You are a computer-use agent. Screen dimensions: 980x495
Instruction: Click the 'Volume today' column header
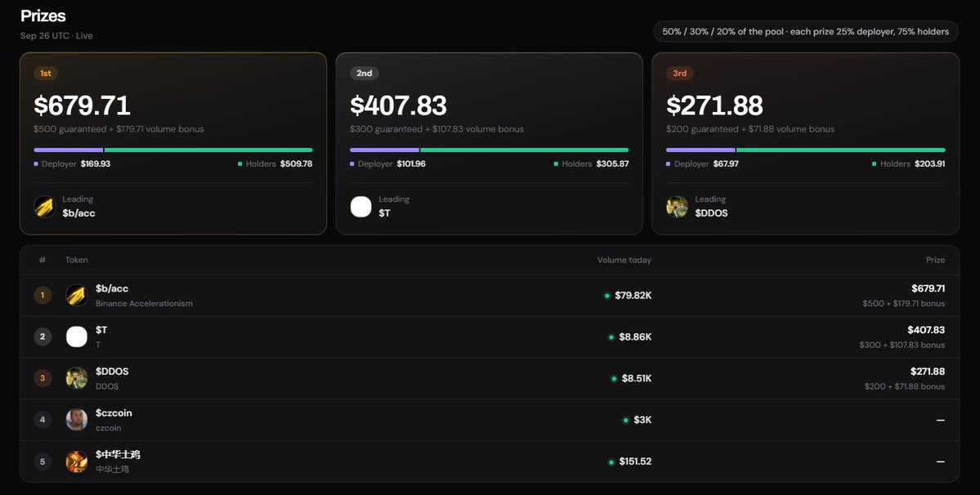(624, 260)
